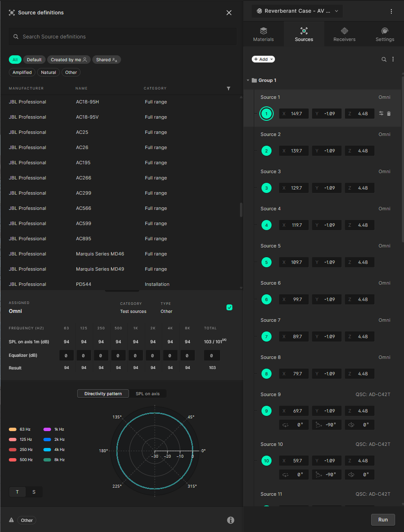This screenshot has width=404, height=532.
Task: Expand the Add source dropdown
Action: pos(264,60)
